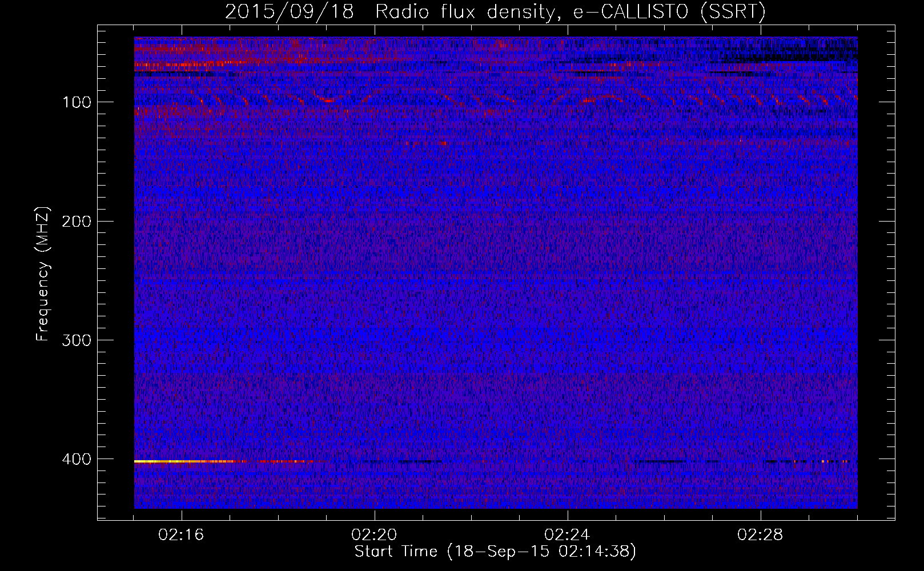This screenshot has height=571, width=924.
Task: Click the Frequency (MHZ) axis label
Action: pyautogui.click(x=43, y=274)
